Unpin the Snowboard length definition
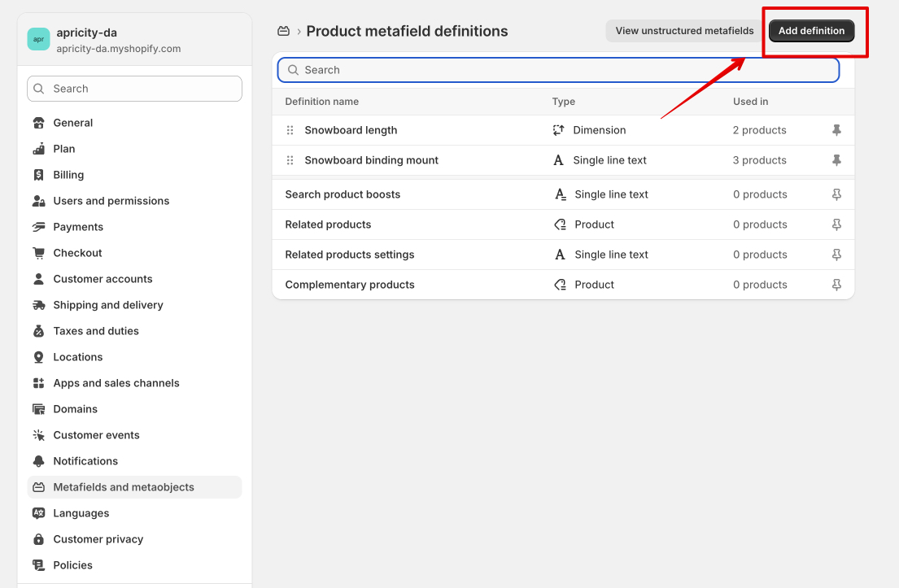This screenshot has height=588, width=899. [836, 130]
